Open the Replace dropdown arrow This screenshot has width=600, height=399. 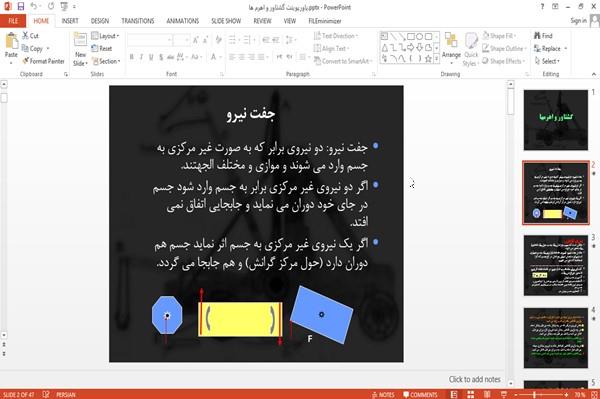566,49
